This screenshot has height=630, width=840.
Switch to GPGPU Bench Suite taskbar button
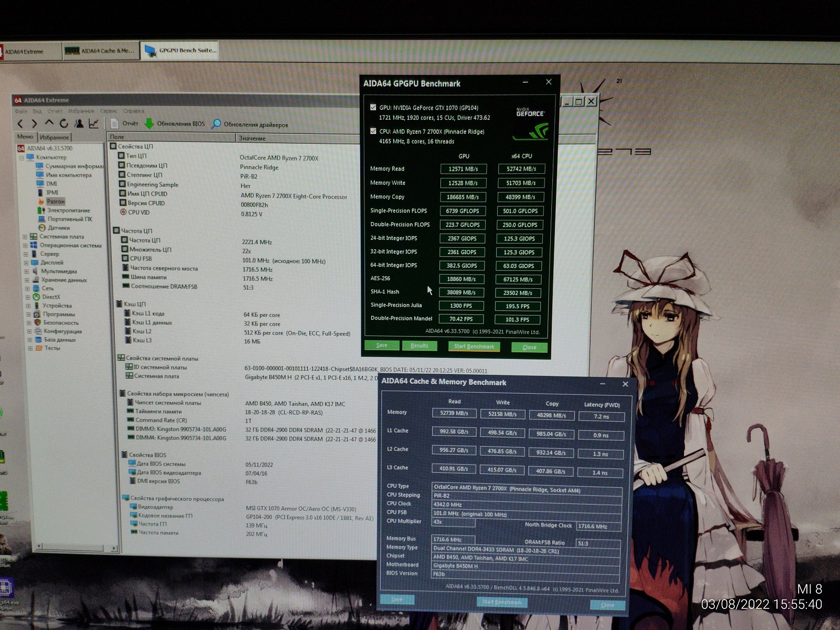(180, 50)
